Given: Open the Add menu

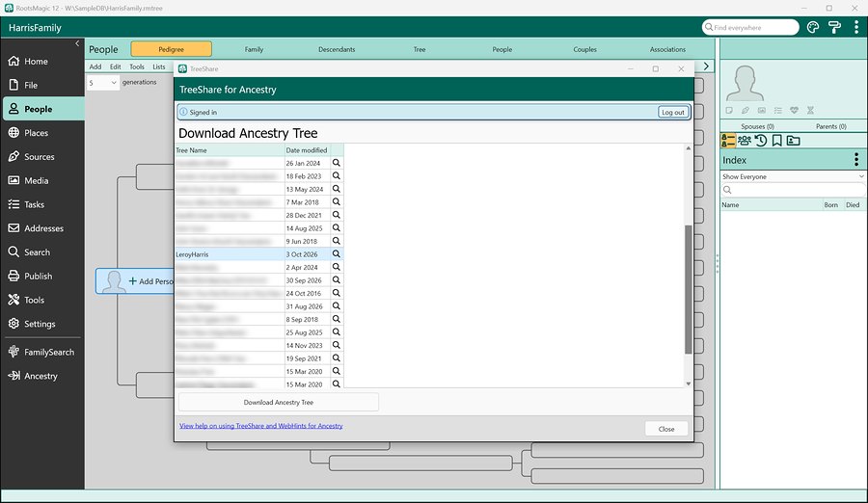Looking at the screenshot, I should point(95,66).
